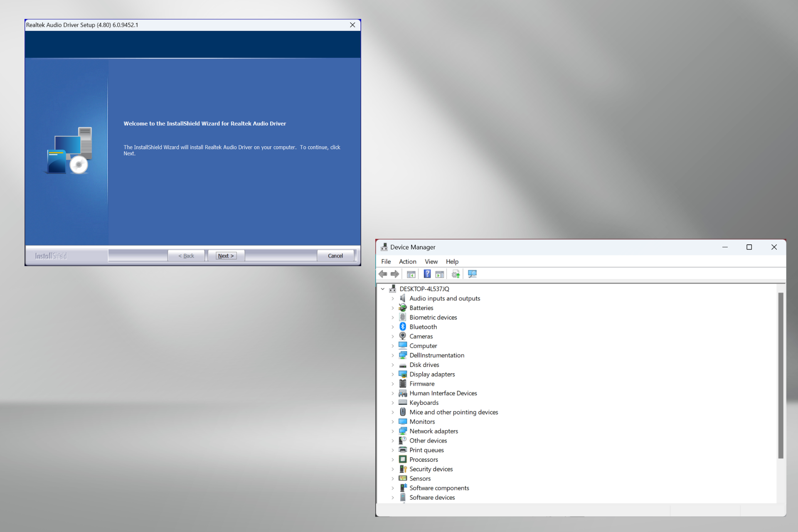Click the Update device driver toolbar icon

(456, 274)
